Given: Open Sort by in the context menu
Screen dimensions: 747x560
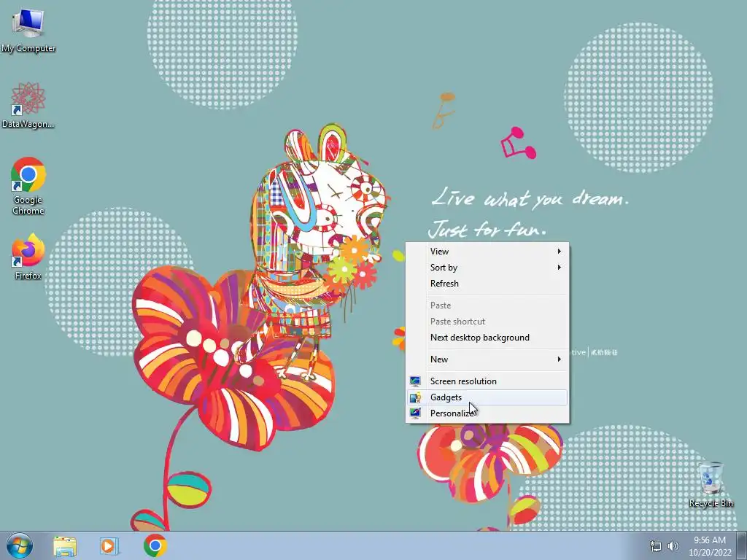Looking at the screenshot, I should point(487,267).
